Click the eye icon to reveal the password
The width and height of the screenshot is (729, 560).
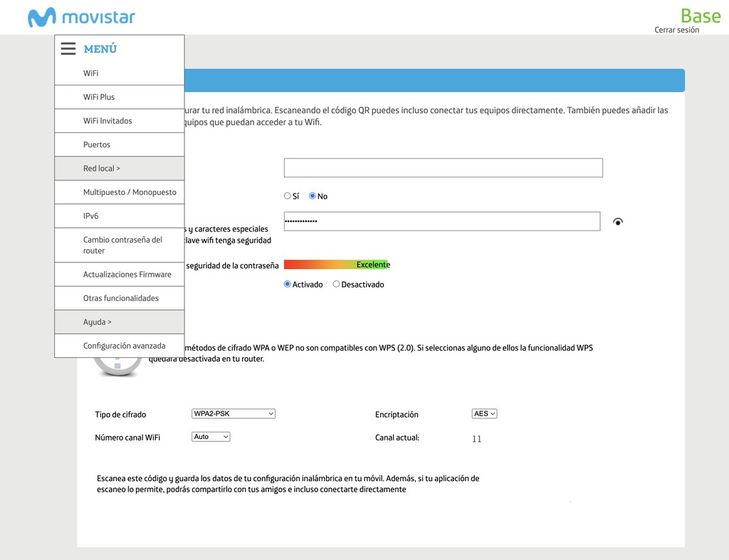click(618, 221)
